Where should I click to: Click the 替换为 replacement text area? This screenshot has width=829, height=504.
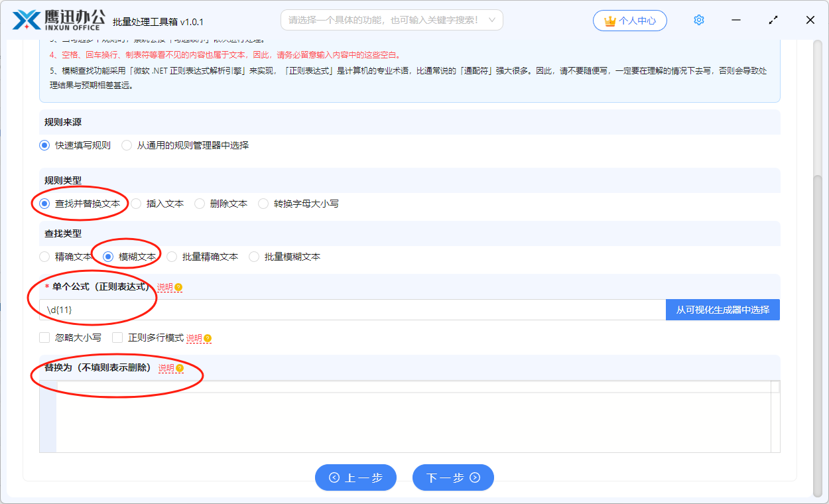(x=410, y=416)
